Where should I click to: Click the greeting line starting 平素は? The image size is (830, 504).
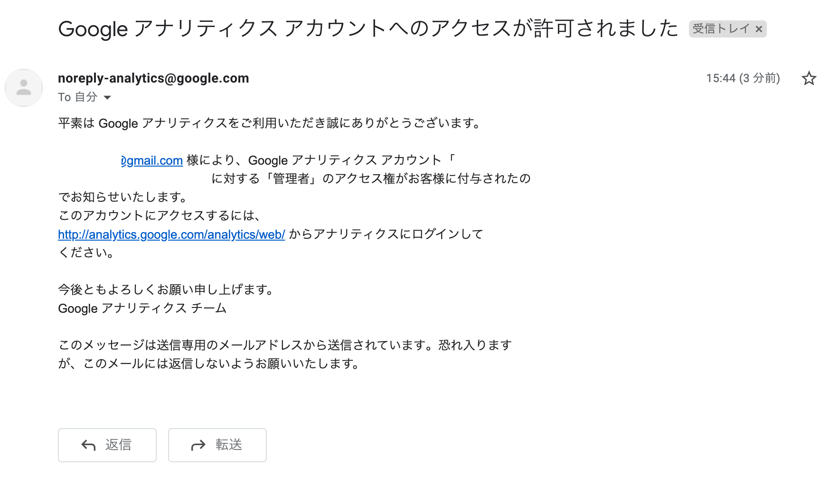270,123
